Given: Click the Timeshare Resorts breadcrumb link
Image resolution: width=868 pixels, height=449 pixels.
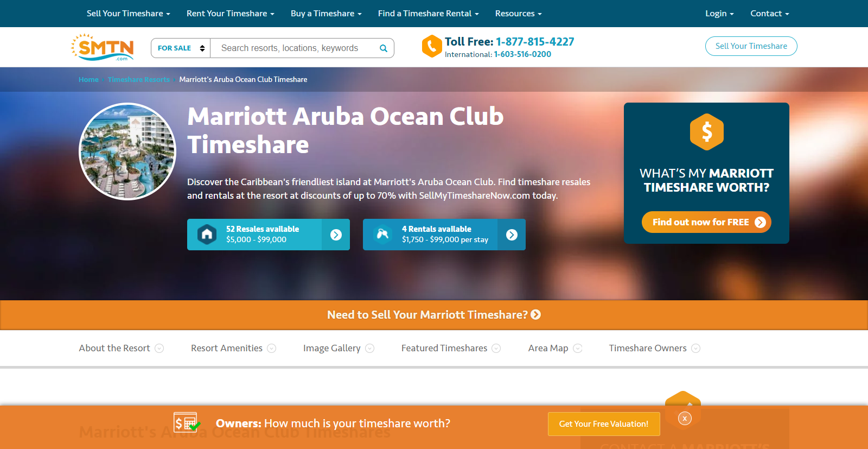Looking at the screenshot, I should point(139,79).
